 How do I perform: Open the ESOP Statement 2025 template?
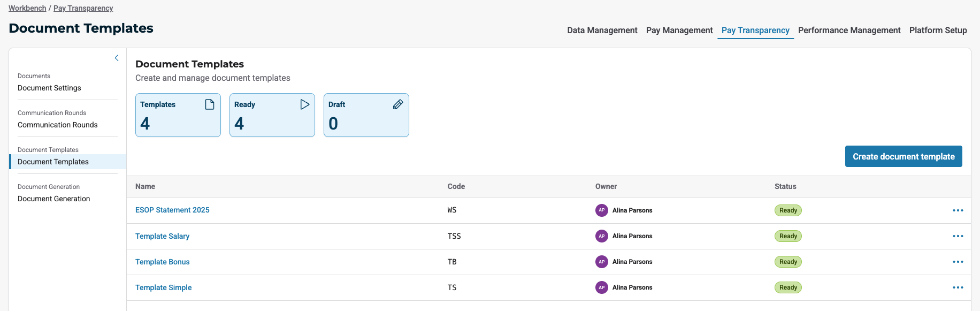pos(172,210)
